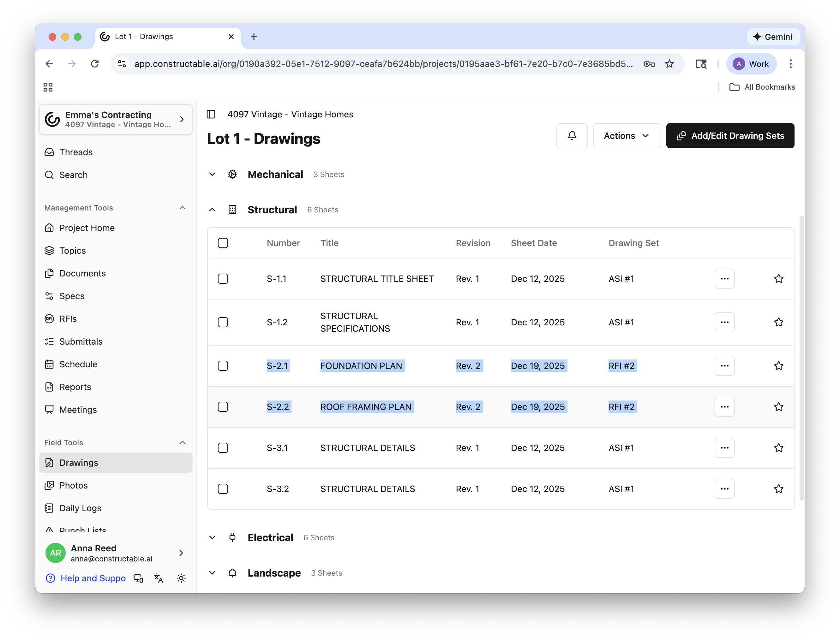
Task: Open the Actions dropdown
Action: (627, 136)
